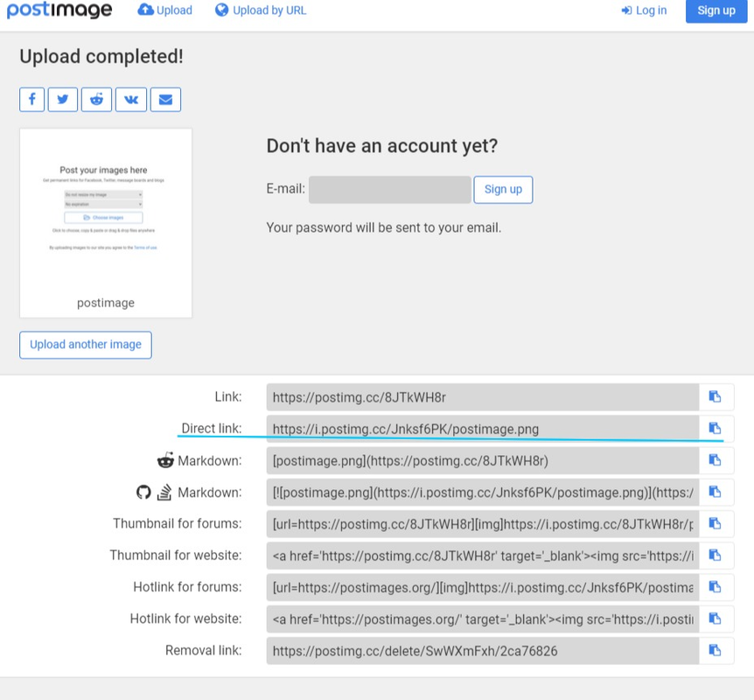Select the Direct link URL field
This screenshot has width=754, height=700.
[x=483, y=429]
